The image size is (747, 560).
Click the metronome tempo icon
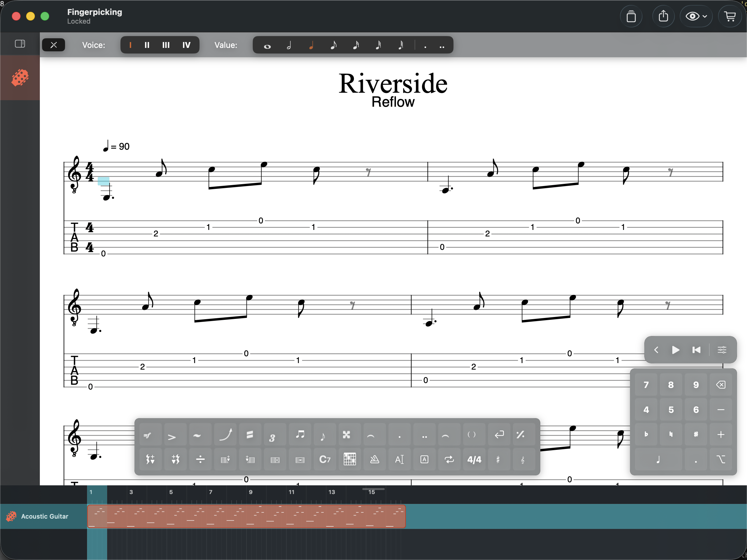tap(374, 460)
